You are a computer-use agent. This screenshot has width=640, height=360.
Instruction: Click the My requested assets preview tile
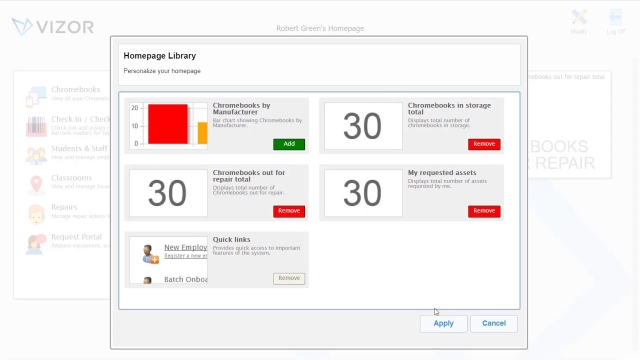pyautogui.click(x=363, y=193)
